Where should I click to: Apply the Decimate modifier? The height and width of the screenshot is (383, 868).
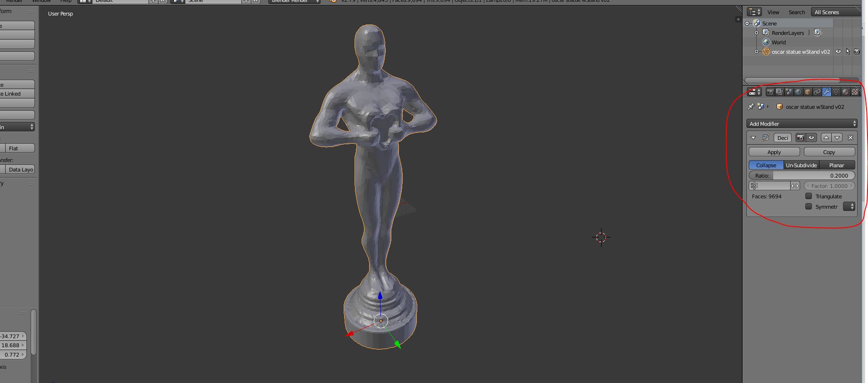click(774, 152)
